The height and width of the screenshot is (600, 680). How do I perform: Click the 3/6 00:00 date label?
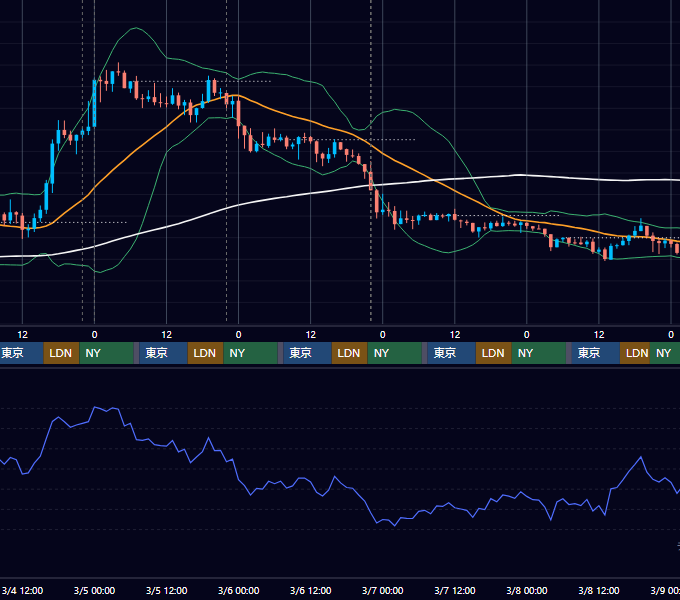(239, 591)
